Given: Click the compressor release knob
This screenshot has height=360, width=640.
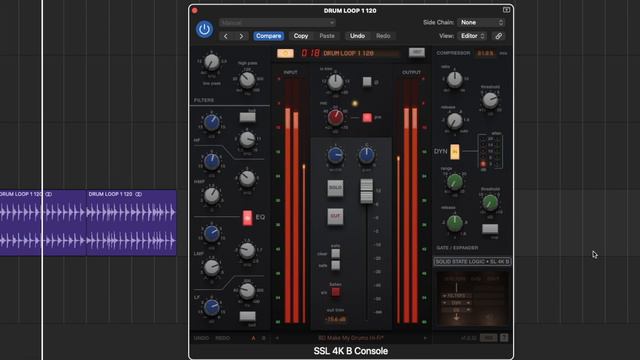Looking at the screenshot, I should [x=454, y=121].
